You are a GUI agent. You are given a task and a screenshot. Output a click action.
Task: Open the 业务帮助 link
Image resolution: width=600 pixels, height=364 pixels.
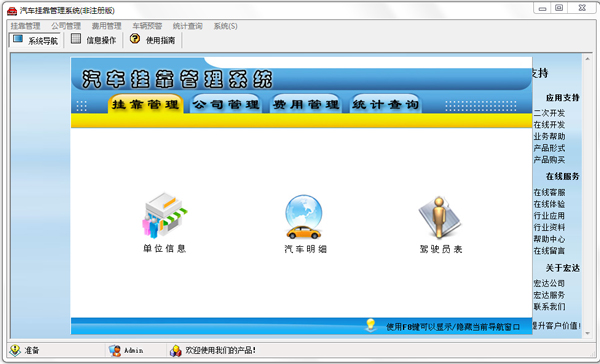tap(549, 137)
